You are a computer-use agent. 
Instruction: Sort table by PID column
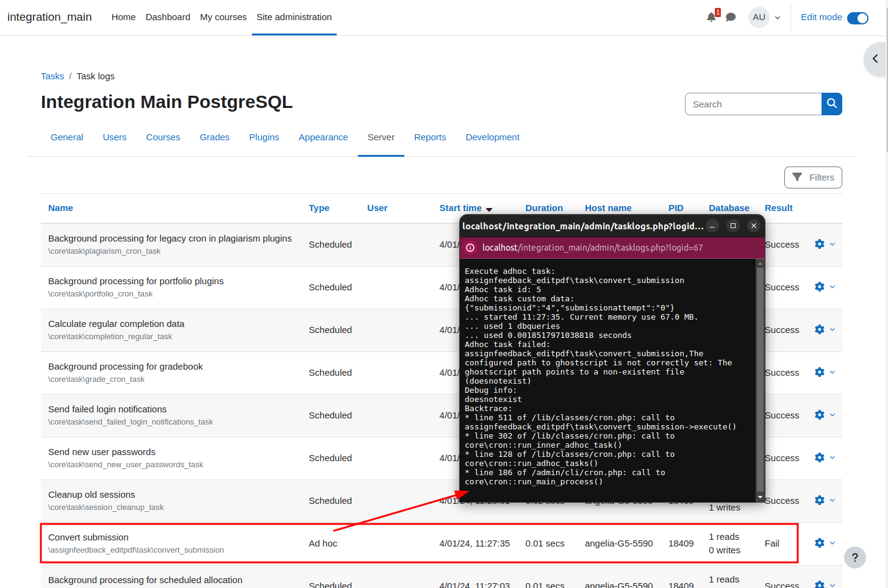click(676, 208)
